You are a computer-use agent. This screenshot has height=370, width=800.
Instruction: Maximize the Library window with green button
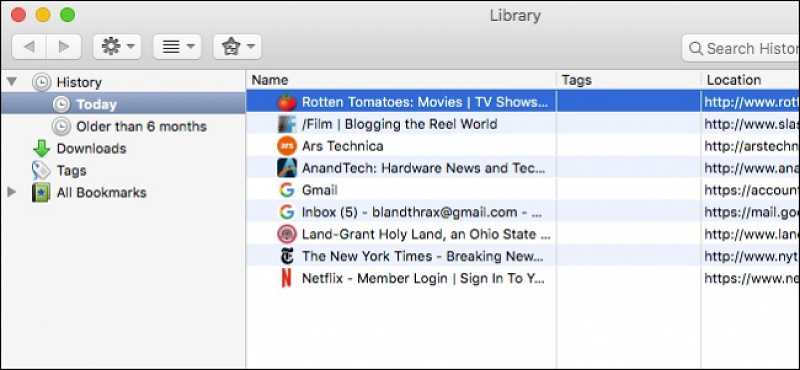pyautogui.click(x=67, y=15)
